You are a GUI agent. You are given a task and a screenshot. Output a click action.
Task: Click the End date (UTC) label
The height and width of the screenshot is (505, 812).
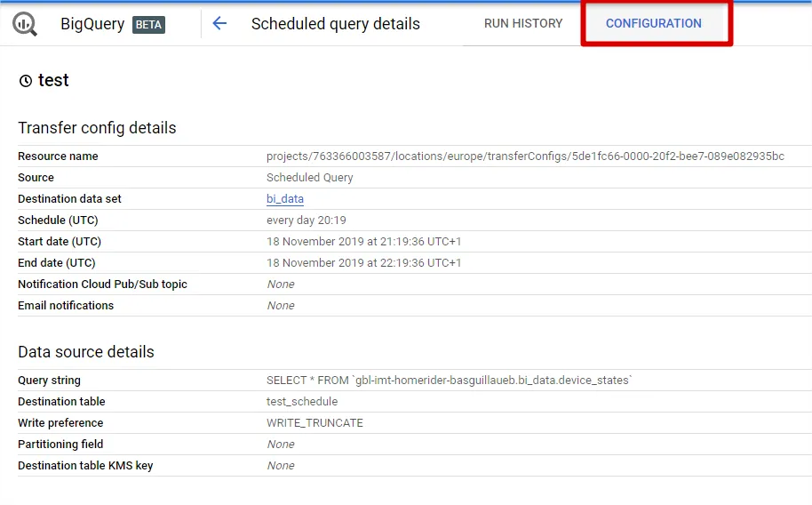(57, 263)
